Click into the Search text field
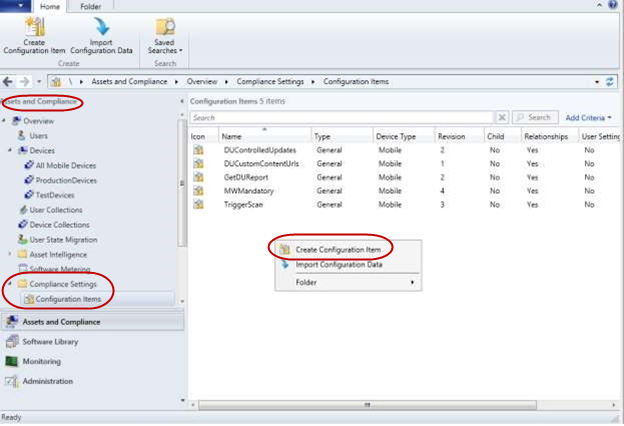Viewport: 624px width, 426px height. (340, 117)
